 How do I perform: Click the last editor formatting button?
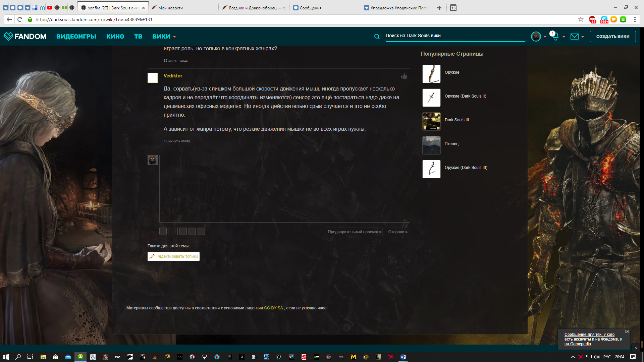coord(201,231)
